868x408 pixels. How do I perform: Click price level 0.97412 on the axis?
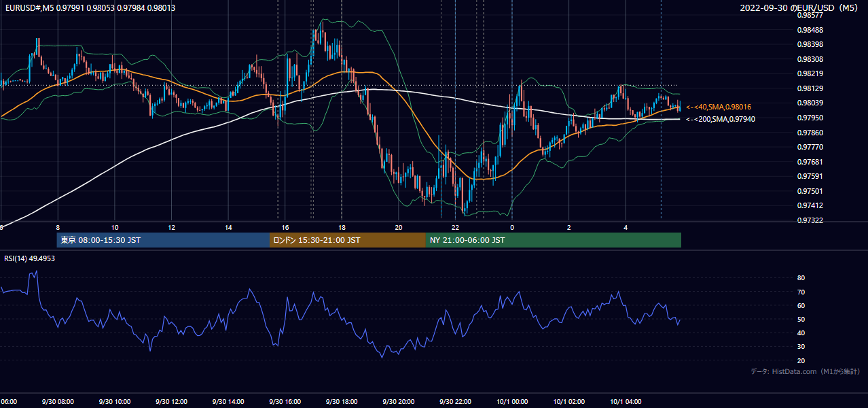click(x=810, y=205)
